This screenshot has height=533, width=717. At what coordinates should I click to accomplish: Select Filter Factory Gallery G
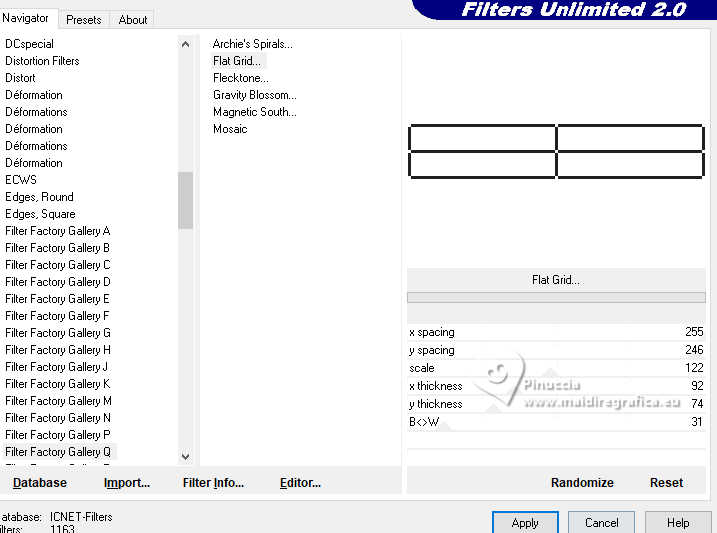click(58, 333)
